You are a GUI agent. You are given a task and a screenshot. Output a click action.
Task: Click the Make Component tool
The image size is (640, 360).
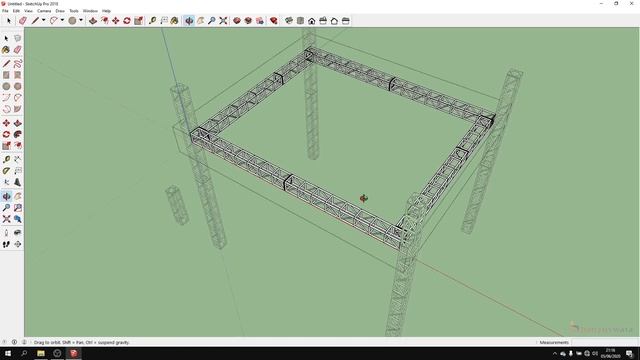[x=18, y=38]
